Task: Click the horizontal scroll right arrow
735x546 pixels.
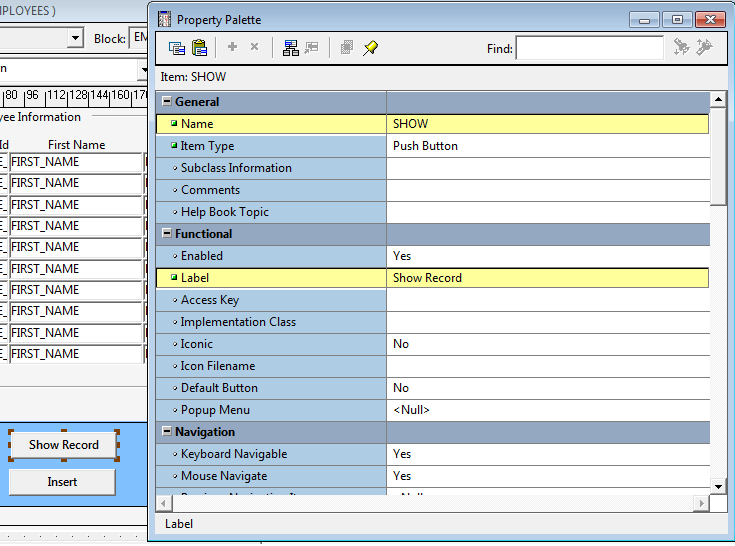Action: pyautogui.click(x=701, y=504)
